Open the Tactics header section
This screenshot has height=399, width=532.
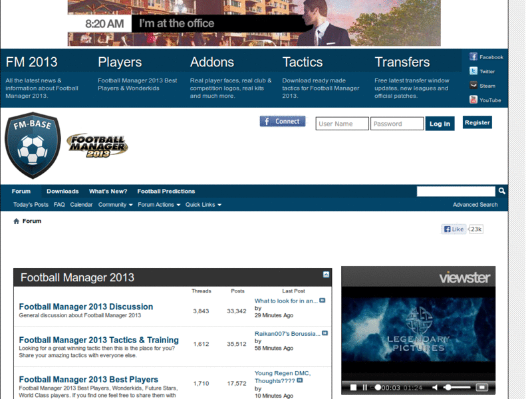click(303, 62)
